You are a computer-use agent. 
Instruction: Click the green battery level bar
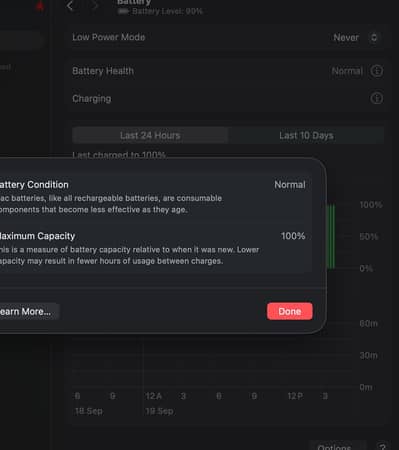pos(331,237)
